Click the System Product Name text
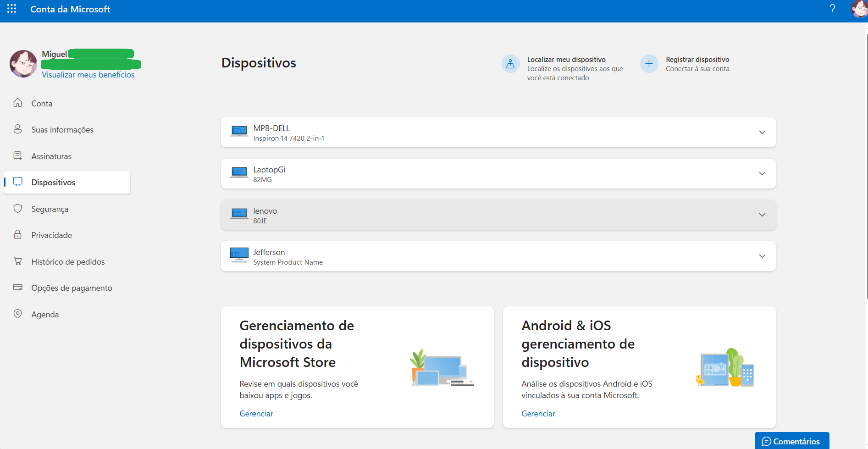Screen dimensions: 868x449 [288, 262]
